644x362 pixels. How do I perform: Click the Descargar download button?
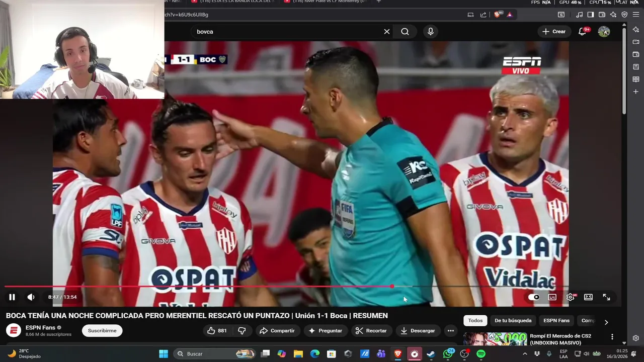pos(418,331)
